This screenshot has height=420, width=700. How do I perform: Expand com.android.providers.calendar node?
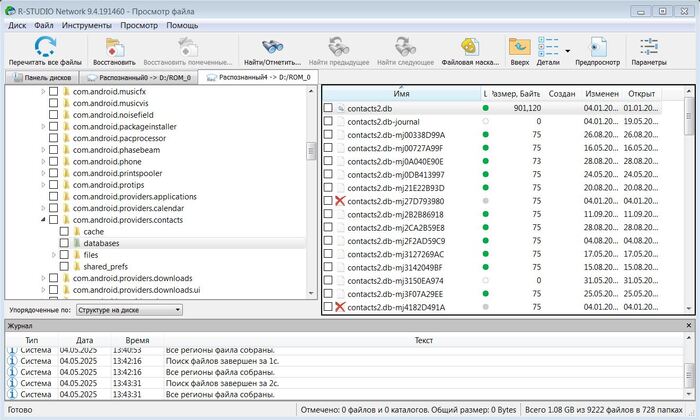click(x=43, y=208)
